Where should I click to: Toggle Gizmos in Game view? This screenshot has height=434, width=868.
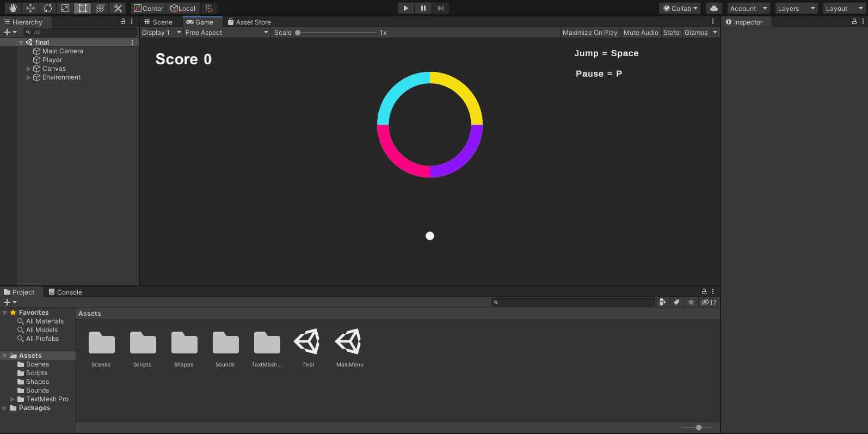tap(696, 33)
